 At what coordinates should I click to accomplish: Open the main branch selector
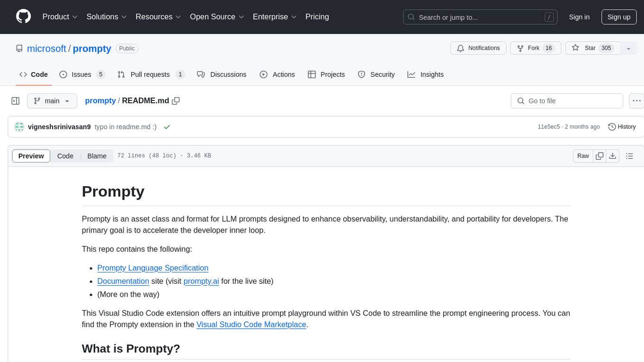click(x=52, y=101)
